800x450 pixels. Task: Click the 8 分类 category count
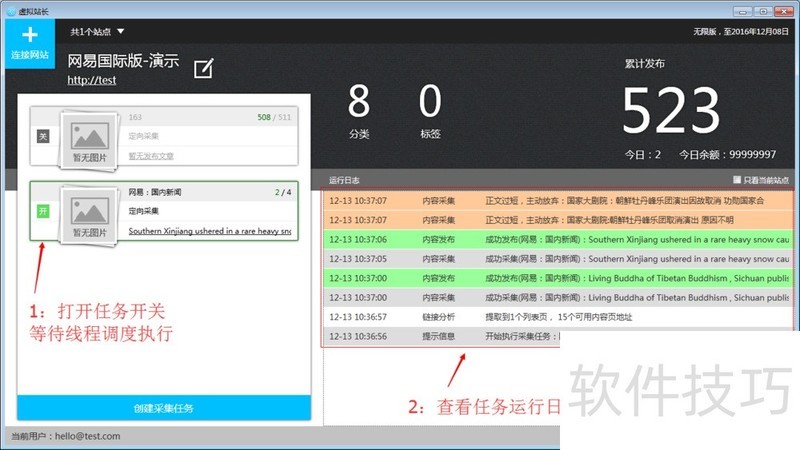[x=359, y=111]
